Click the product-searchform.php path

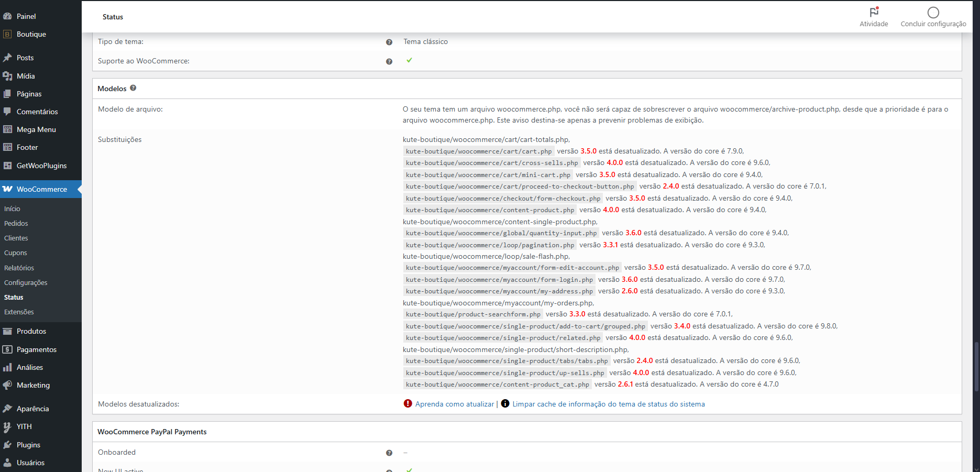473,314
